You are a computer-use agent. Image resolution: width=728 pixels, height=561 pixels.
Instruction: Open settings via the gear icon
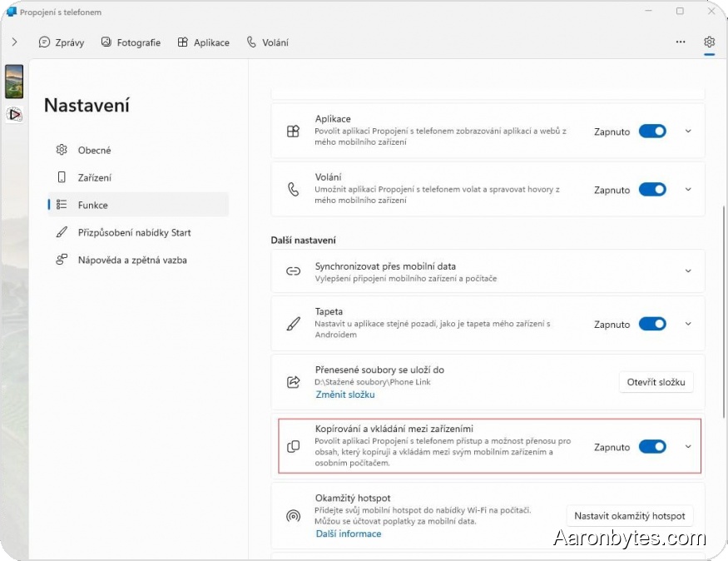point(709,42)
